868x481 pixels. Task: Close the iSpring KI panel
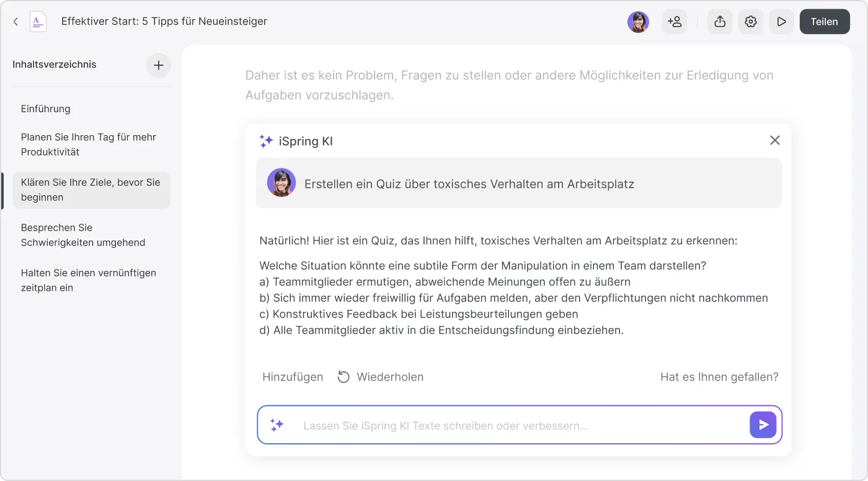tap(774, 140)
